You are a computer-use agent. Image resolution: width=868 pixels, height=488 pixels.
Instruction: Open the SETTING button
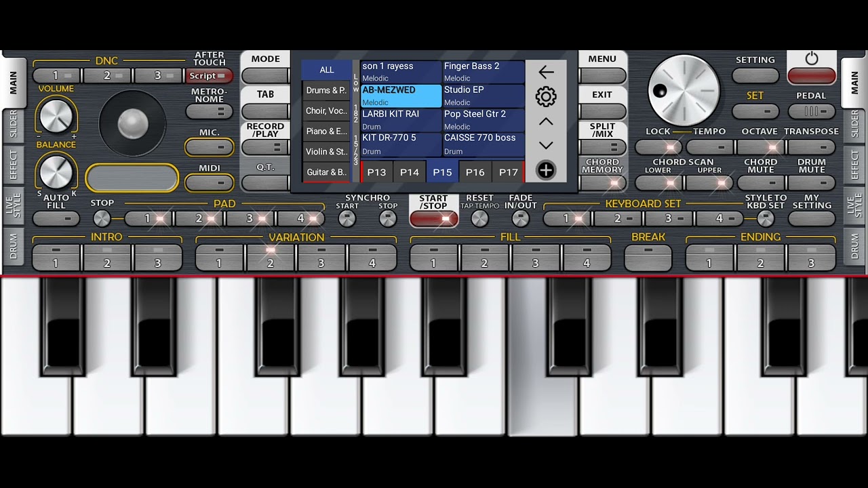(755, 75)
